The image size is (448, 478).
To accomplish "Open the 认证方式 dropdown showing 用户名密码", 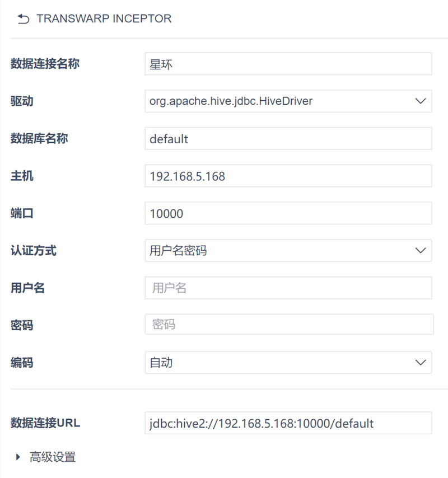I will (x=288, y=251).
